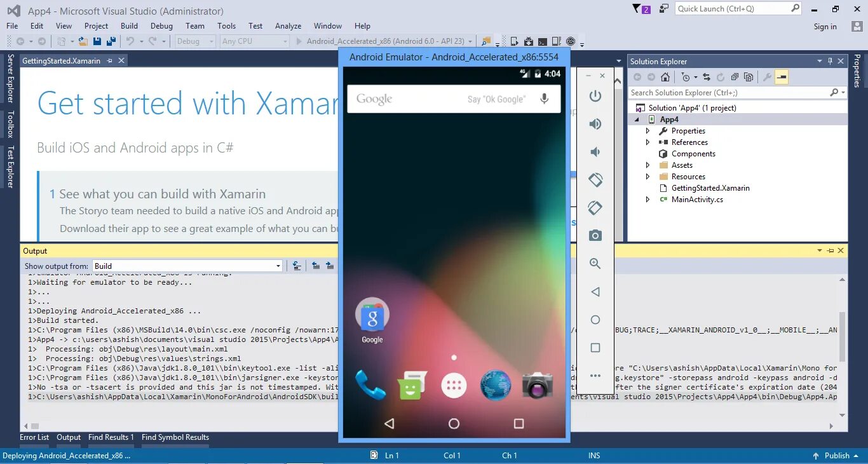Click Undo arrow in toolbar
The image size is (868, 464).
130,41
